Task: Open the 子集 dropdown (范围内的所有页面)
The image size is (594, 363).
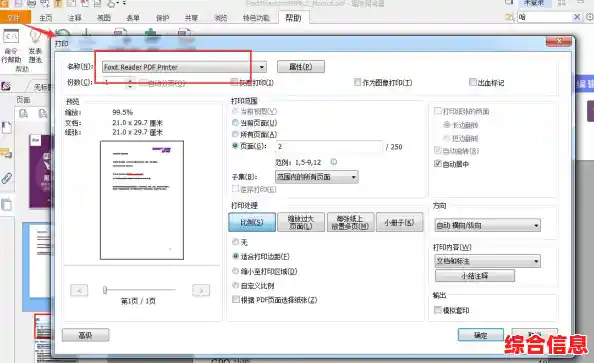Action: [316, 177]
